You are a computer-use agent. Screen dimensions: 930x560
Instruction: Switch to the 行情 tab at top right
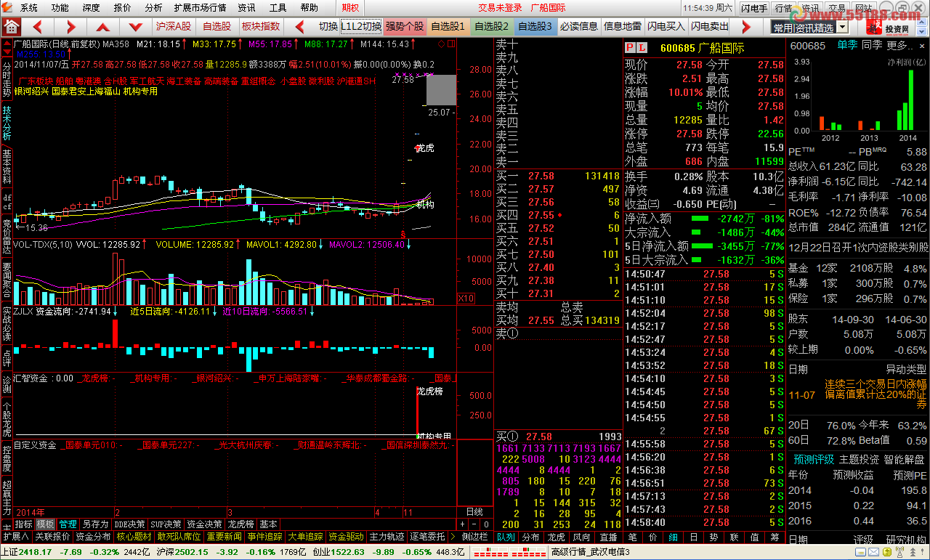point(783,8)
